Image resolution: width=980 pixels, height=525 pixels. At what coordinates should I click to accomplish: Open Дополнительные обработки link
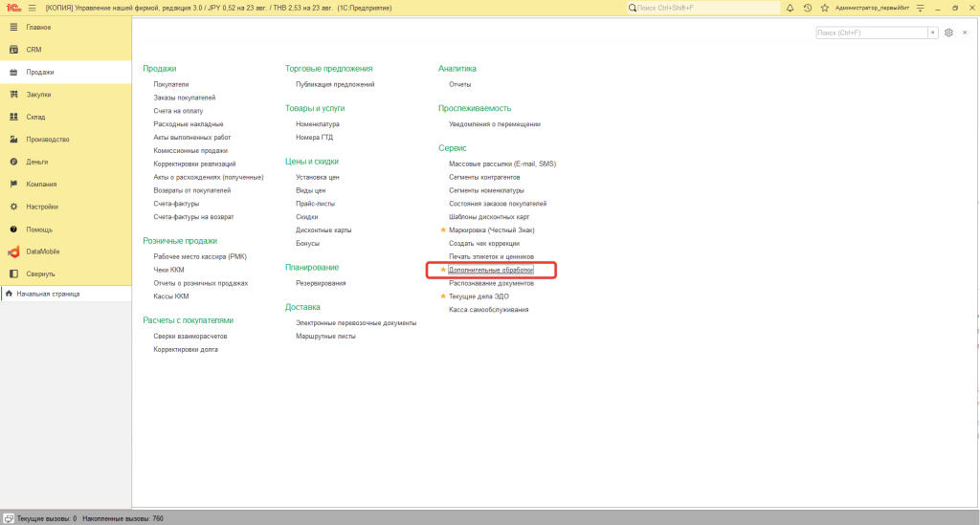pyautogui.click(x=491, y=270)
